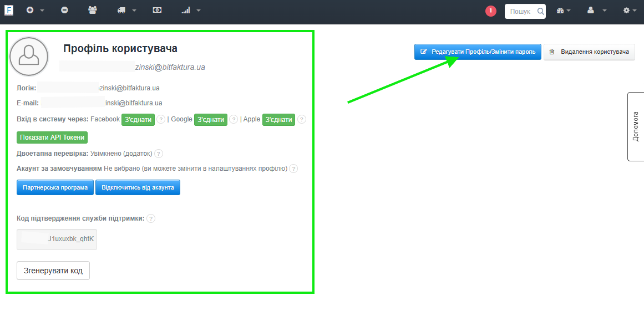Click Показати API Токени button
The image size is (644, 311).
tap(52, 137)
